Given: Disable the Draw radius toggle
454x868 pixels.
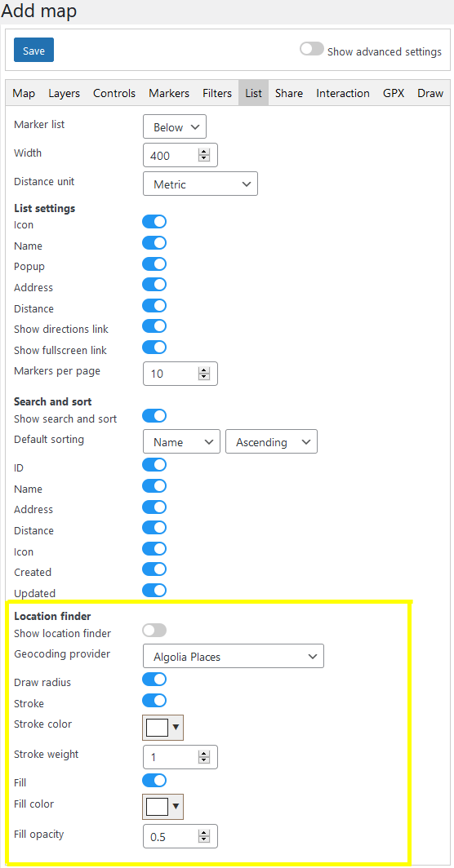Looking at the screenshot, I should (x=154, y=680).
